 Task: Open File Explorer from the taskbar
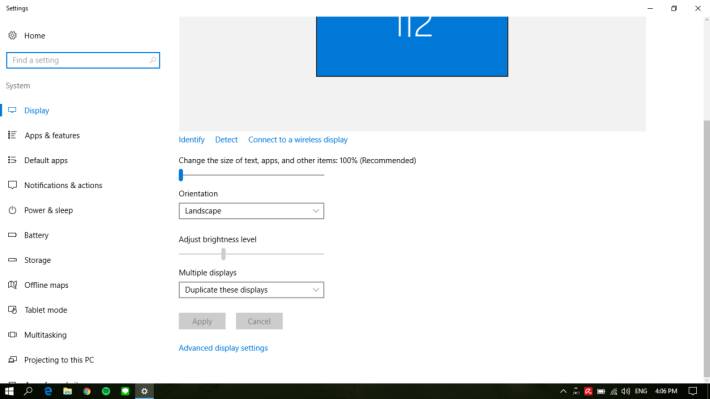click(x=67, y=391)
